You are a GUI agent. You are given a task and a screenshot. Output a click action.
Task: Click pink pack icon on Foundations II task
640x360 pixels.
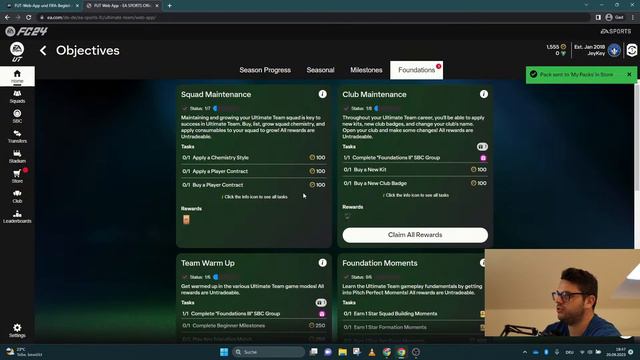point(483,158)
